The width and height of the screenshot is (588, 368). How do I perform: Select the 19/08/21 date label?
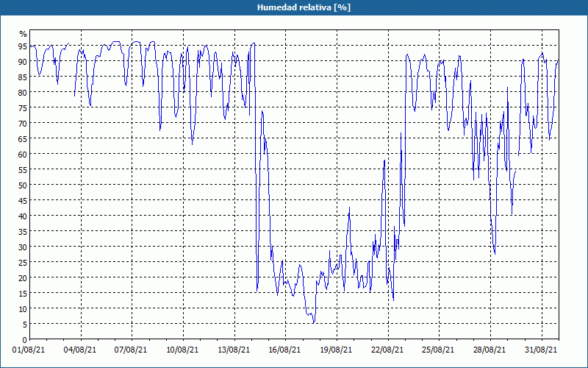pyautogui.click(x=336, y=350)
